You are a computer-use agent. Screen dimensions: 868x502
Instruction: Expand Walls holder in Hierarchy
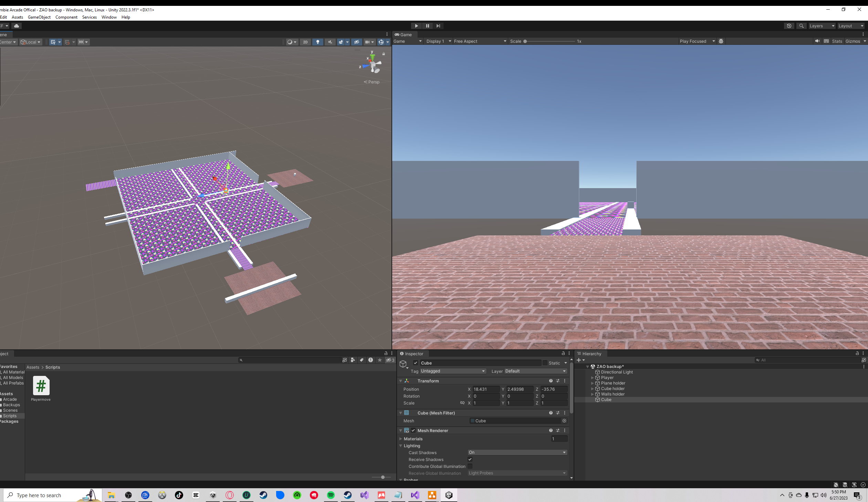[592, 394]
